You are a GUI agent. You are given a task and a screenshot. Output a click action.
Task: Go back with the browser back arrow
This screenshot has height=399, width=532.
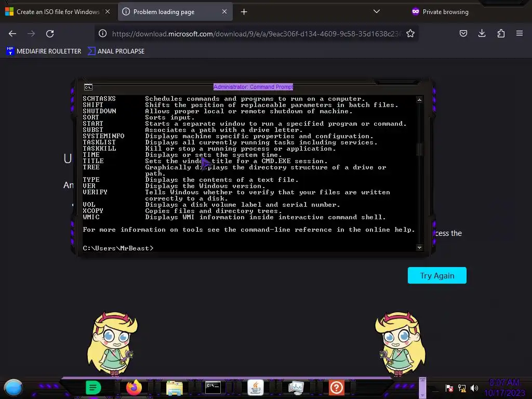click(x=12, y=34)
